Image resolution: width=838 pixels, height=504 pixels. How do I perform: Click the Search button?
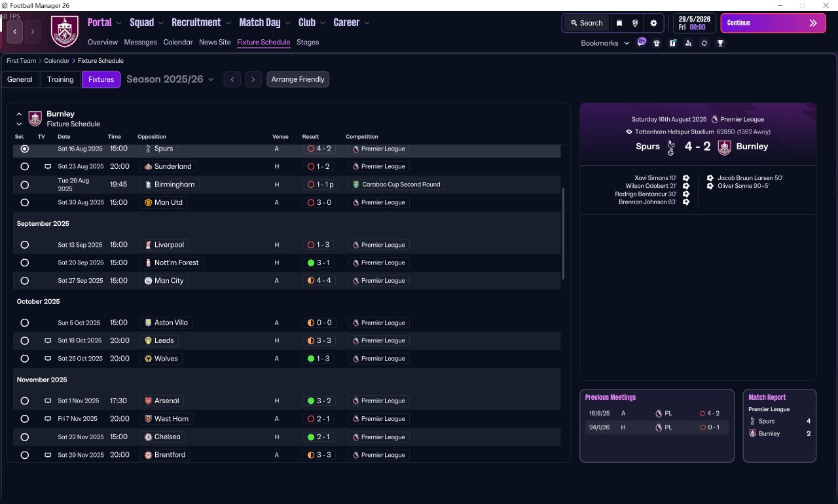586,23
